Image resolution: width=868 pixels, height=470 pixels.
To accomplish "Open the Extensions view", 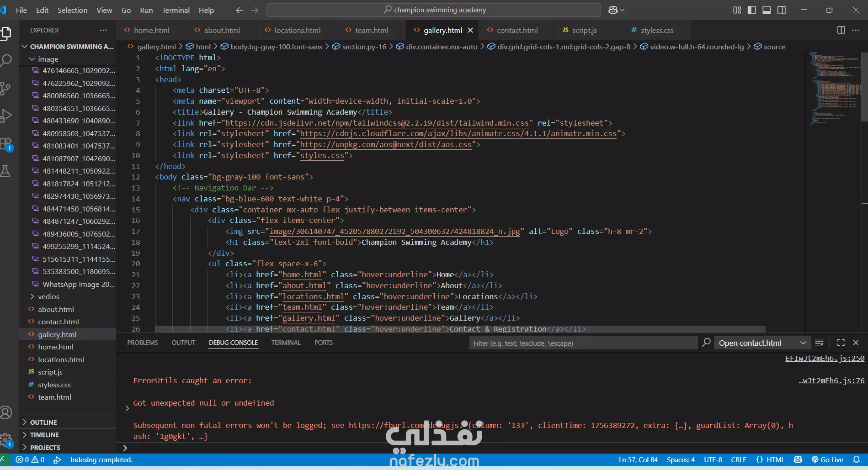I will click(x=6, y=144).
